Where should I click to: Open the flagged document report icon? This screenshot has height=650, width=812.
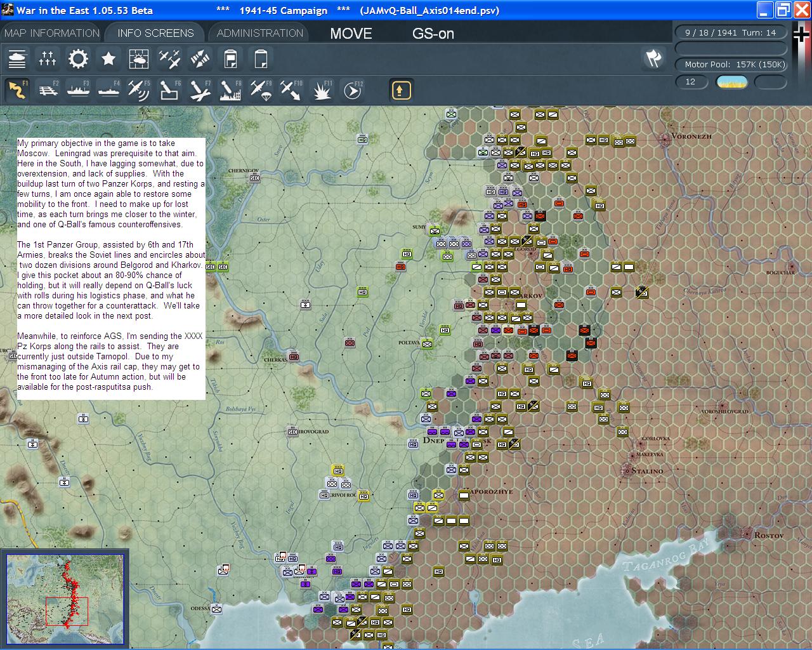point(230,59)
